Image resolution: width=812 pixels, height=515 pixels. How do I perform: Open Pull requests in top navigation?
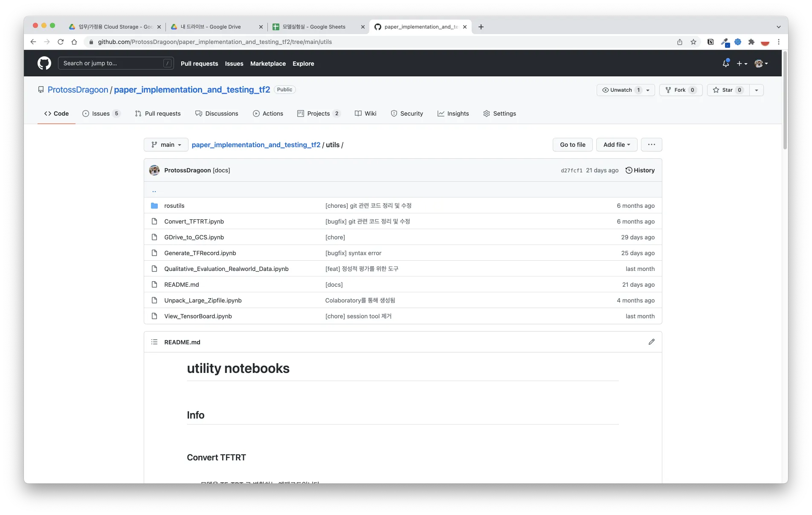point(199,64)
